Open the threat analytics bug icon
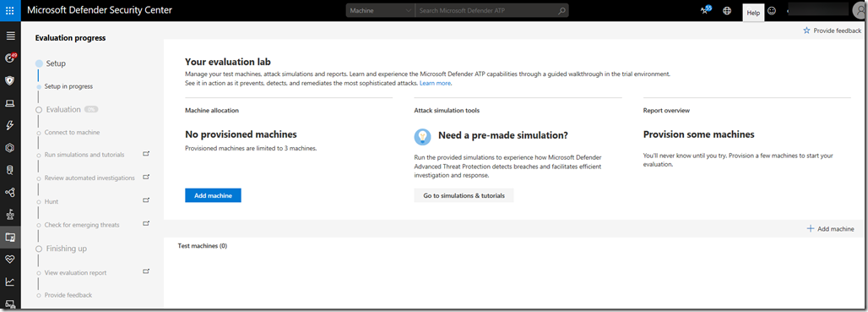 (x=10, y=215)
